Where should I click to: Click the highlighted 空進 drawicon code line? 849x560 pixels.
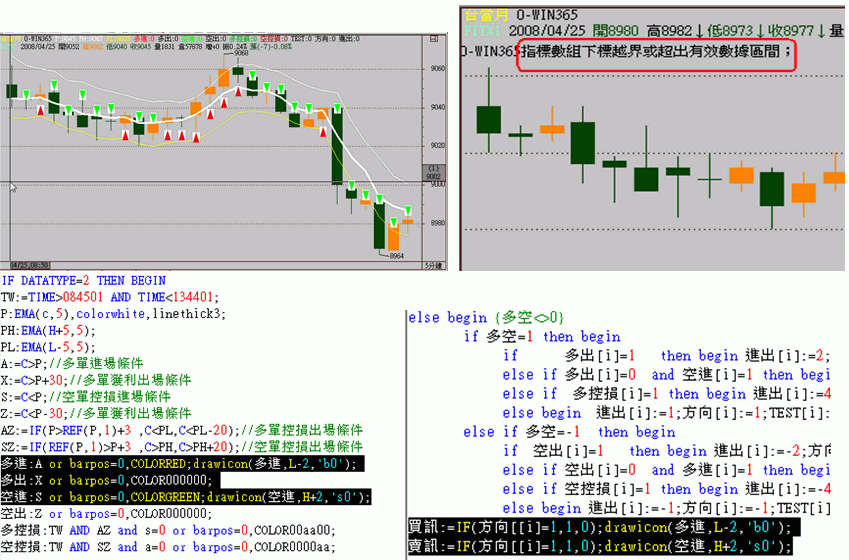pos(186,497)
